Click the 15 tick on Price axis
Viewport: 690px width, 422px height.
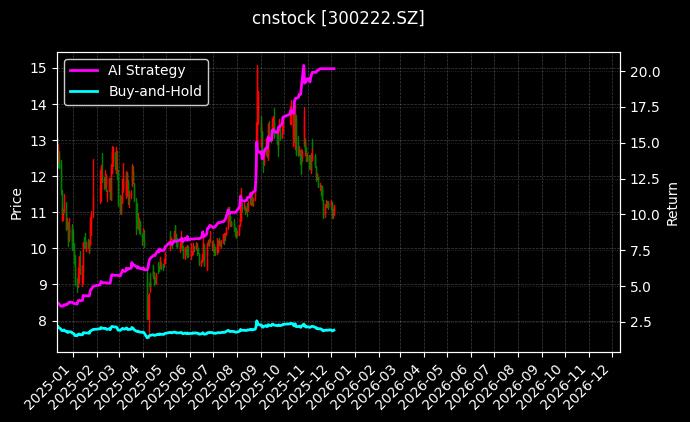[x=40, y=68]
